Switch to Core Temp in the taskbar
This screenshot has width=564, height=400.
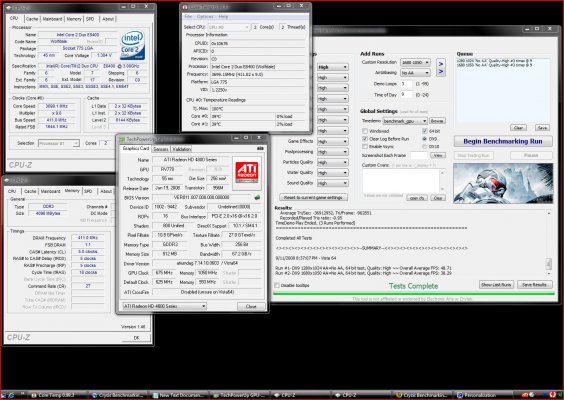point(57,395)
